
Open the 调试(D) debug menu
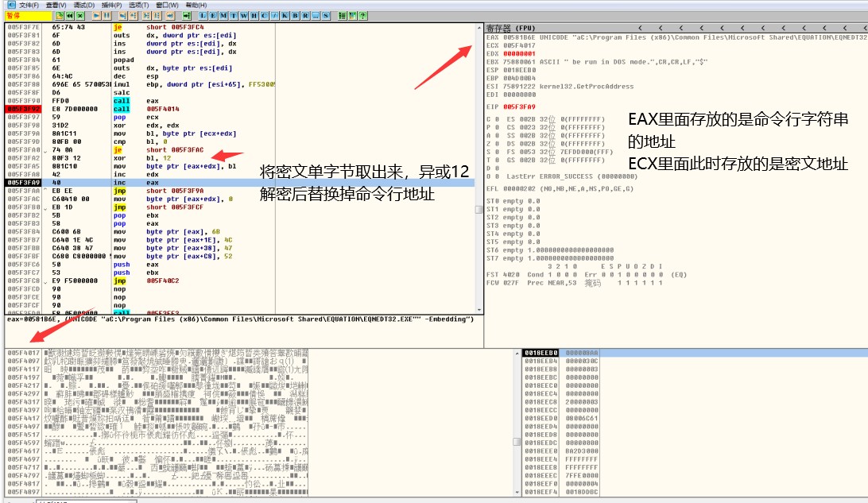click(83, 5)
